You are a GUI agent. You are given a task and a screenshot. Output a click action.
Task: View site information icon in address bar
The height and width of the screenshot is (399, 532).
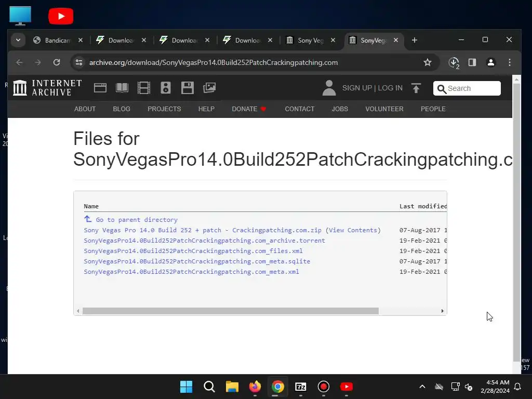(x=79, y=62)
